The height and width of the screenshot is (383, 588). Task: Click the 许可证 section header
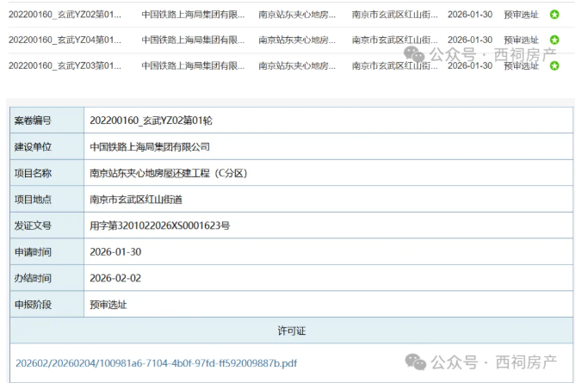tap(291, 330)
